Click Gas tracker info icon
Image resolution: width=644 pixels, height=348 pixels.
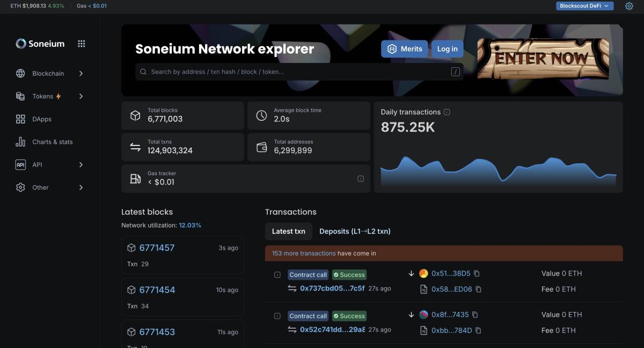[x=361, y=179]
